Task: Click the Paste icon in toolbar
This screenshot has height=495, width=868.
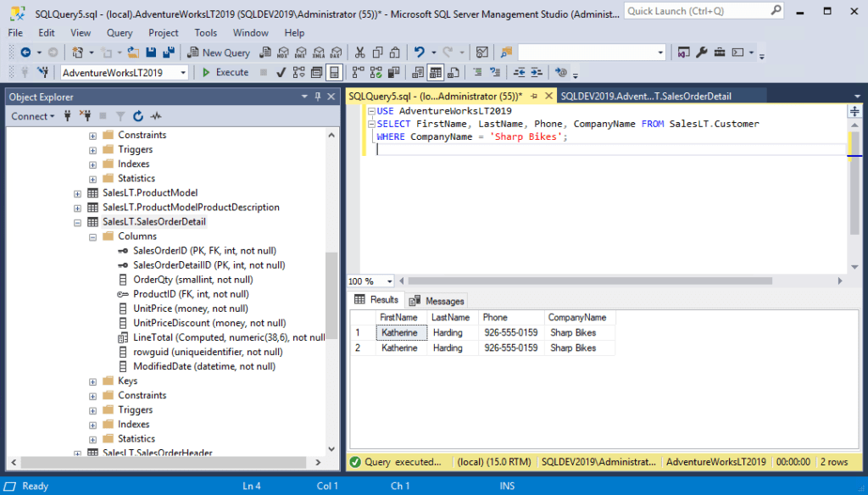Action: (395, 53)
